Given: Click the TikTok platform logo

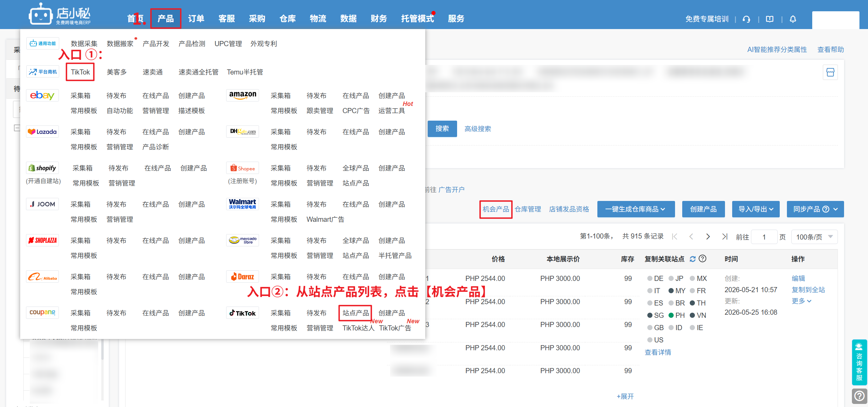Looking at the screenshot, I should (x=243, y=313).
